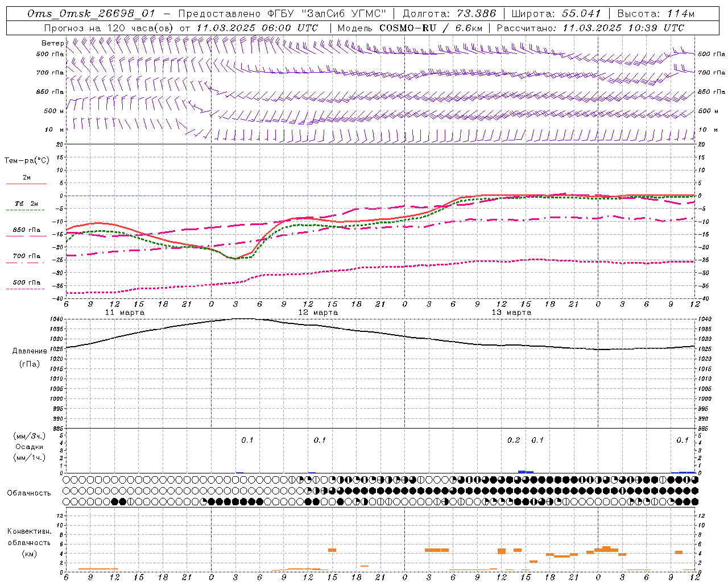The image size is (728, 582).
Task: Click the dotted line sample under 500 гПа legend
Action: tap(26, 289)
